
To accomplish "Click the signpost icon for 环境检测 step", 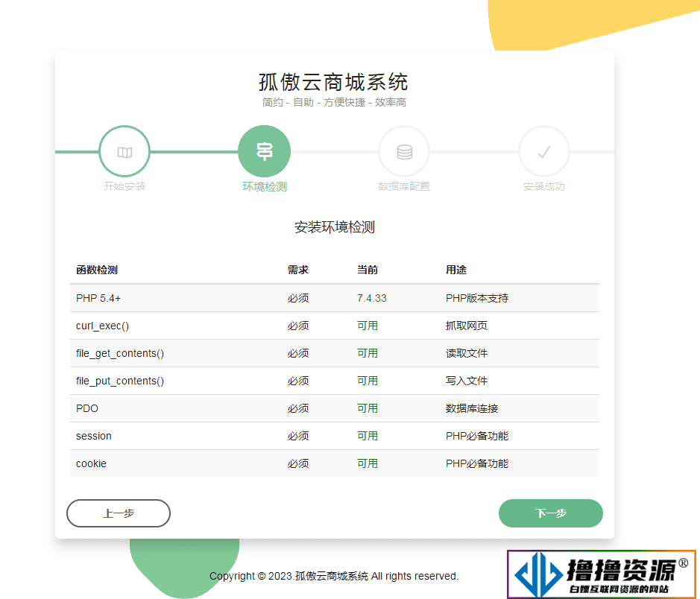I will (265, 152).
